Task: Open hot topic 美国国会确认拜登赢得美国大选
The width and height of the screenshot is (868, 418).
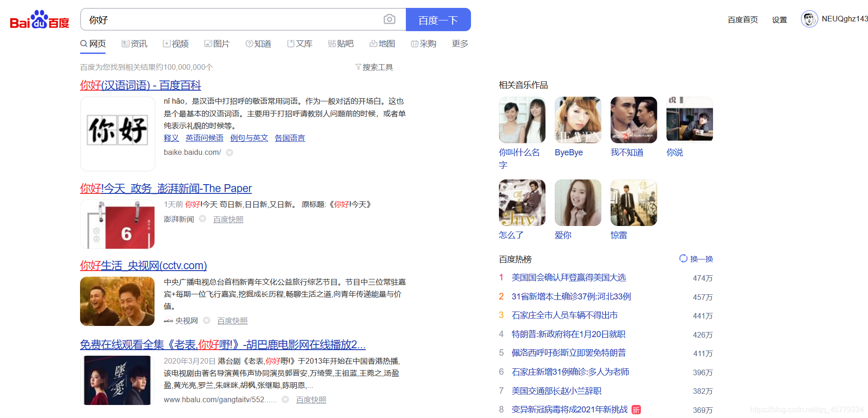Action: tap(569, 278)
